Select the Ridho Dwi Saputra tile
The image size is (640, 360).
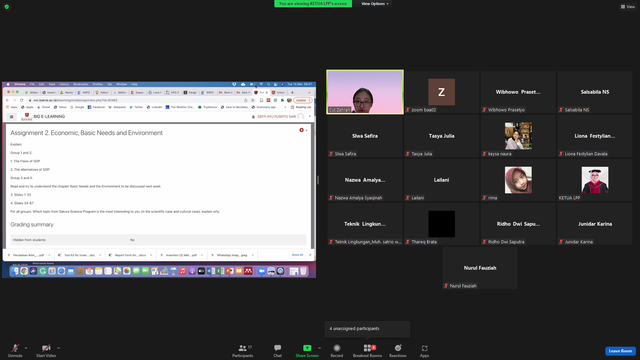tap(518, 224)
